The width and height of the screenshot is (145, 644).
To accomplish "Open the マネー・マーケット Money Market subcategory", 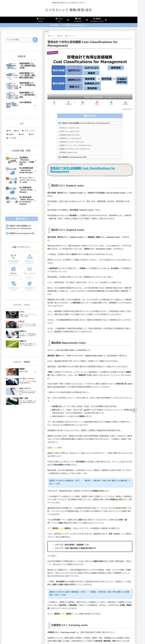I will [x=30, y=272].
